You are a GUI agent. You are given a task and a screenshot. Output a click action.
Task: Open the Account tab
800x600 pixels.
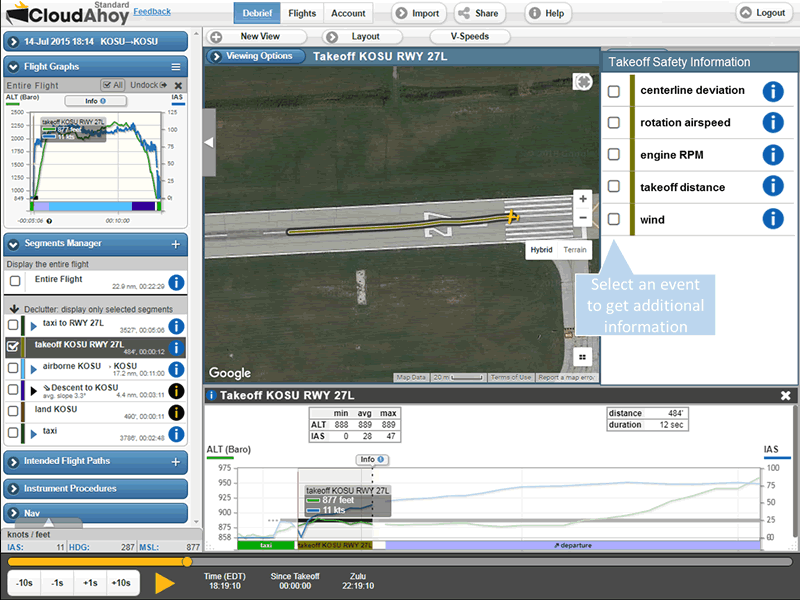point(348,14)
